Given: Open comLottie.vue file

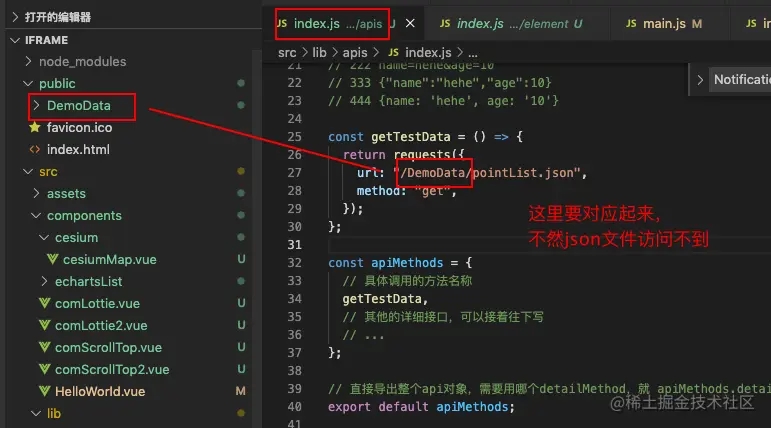Looking at the screenshot, I should pyautogui.click(x=97, y=304).
